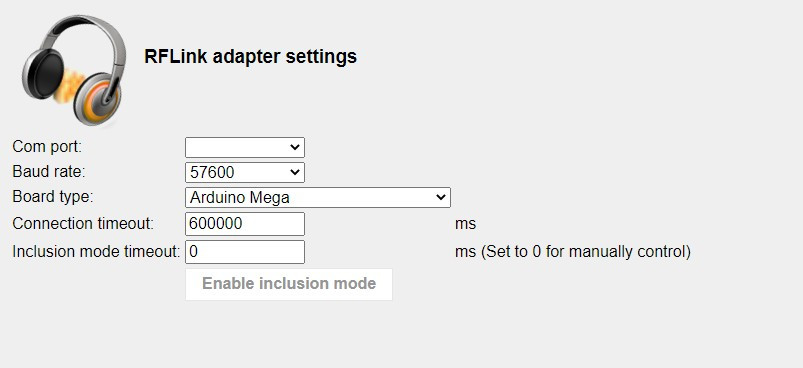Focus the Inclusion mode timeout input field
The width and height of the screenshot is (803, 368).
(245, 252)
